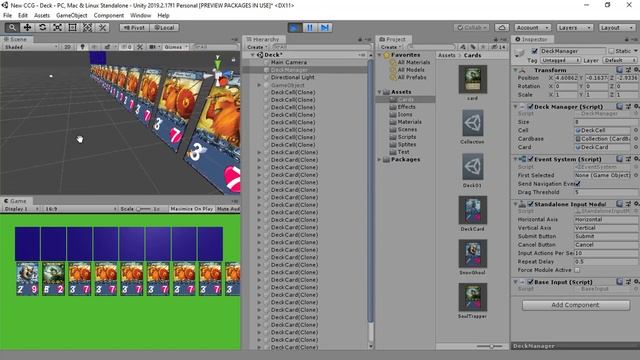Toggle the Pivot handle button
The image size is (640, 360).
pyautogui.click(x=135, y=27)
